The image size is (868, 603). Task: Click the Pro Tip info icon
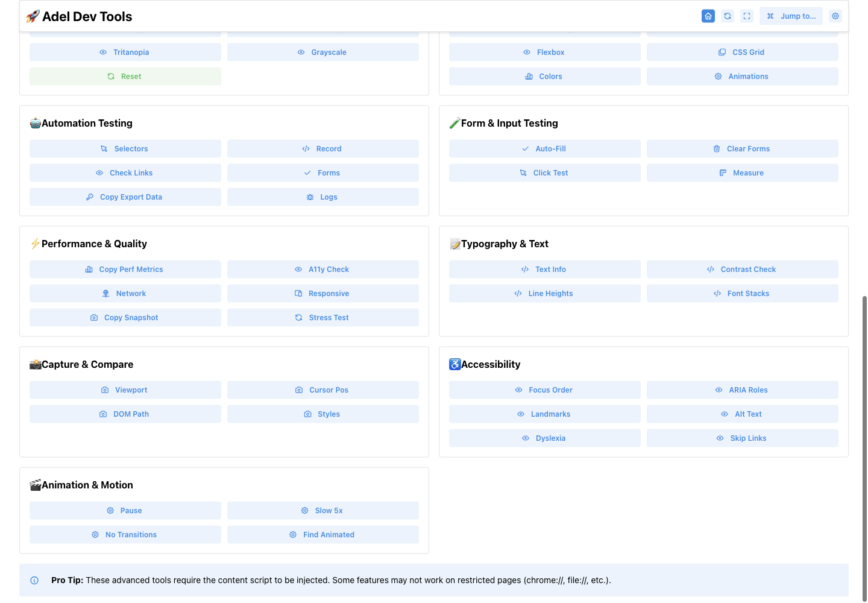[x=34, y=581]
